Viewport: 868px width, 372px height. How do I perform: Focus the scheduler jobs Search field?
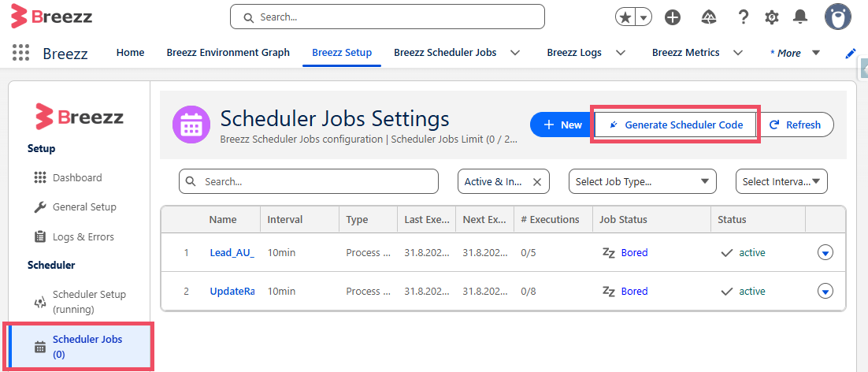[308, 181]
